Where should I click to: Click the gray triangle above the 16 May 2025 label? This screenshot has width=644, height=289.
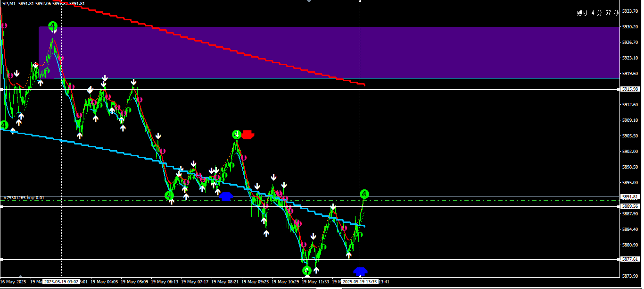pyautogui.click(x=20, y=277)
